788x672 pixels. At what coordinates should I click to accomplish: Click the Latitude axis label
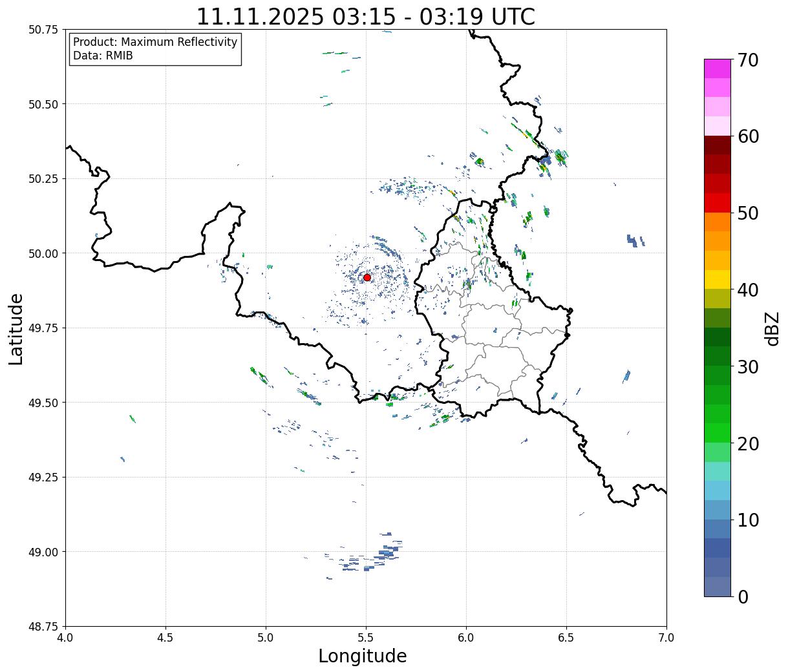[16, 328]
